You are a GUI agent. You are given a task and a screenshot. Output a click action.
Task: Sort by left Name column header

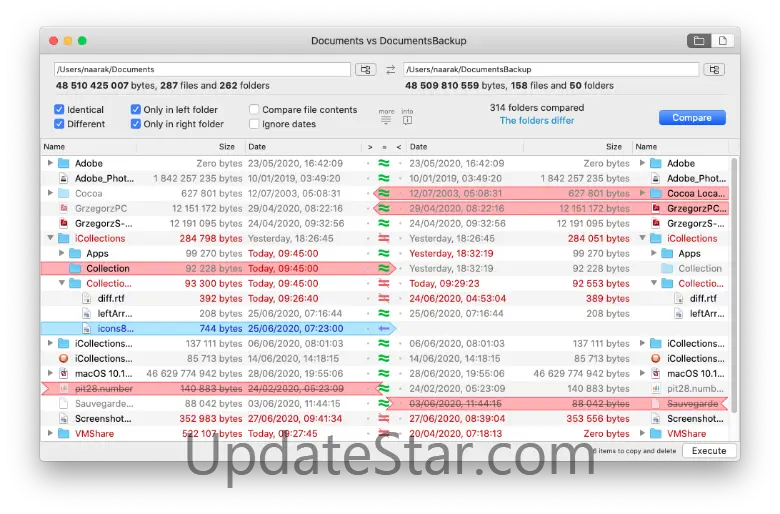point(89,147)
